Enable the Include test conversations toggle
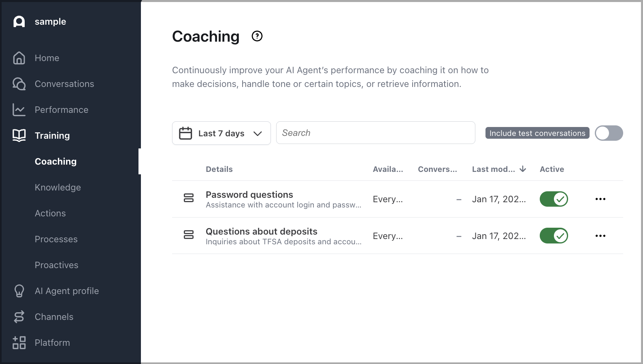The width and height of the screenshot is (643, 364). 609,133
